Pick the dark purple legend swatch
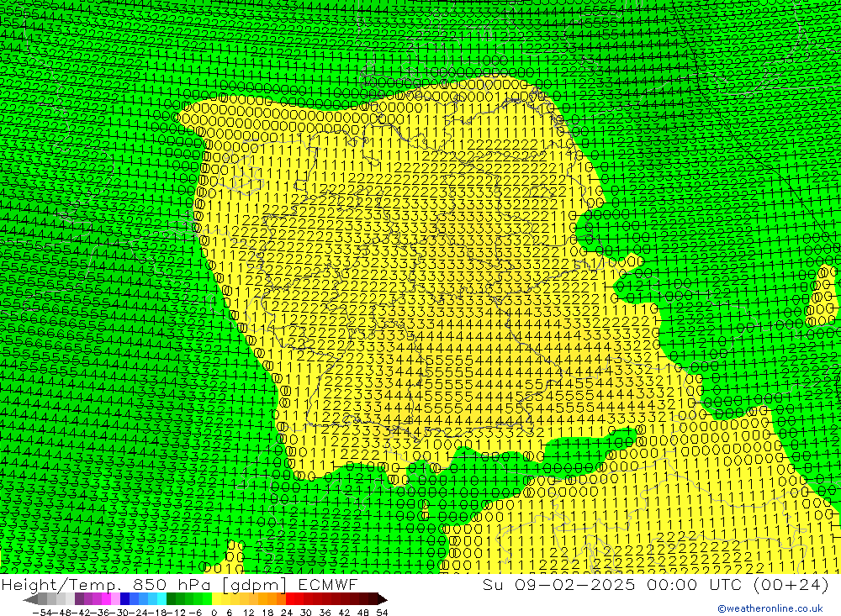Viewport: 841px width, 616px height. pos(79,600)
